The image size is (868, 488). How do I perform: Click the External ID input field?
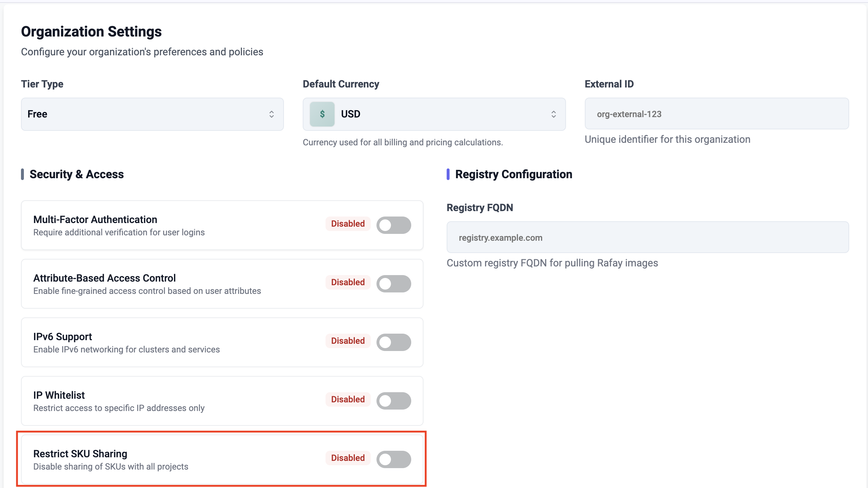(716, 114)
